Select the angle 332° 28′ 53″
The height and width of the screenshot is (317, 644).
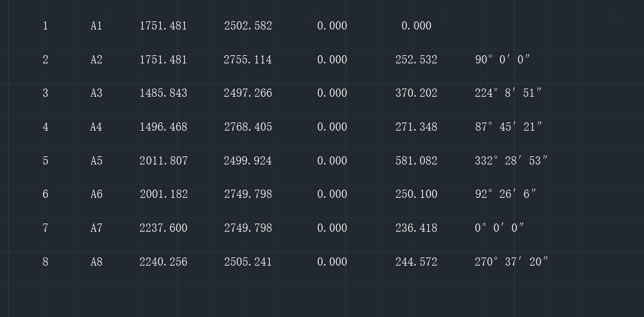511,161
